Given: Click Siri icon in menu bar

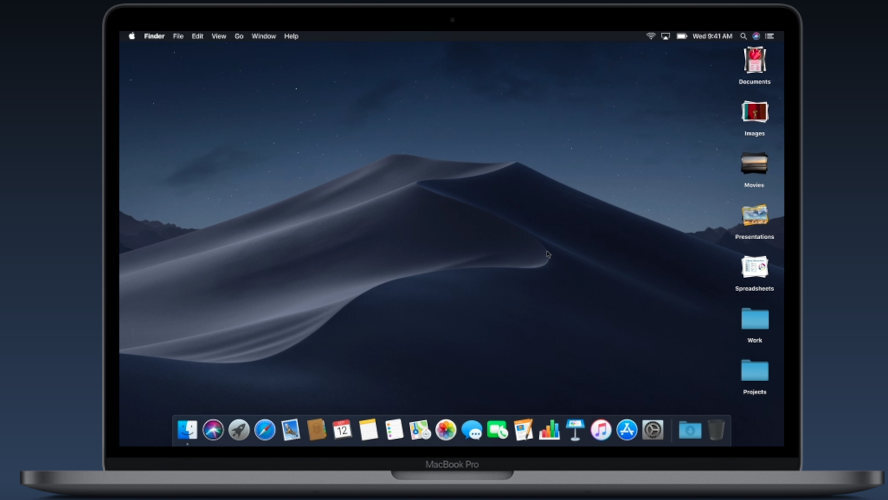Looking at the screenshot, I should pyautogui.click(x=756, y=36).
